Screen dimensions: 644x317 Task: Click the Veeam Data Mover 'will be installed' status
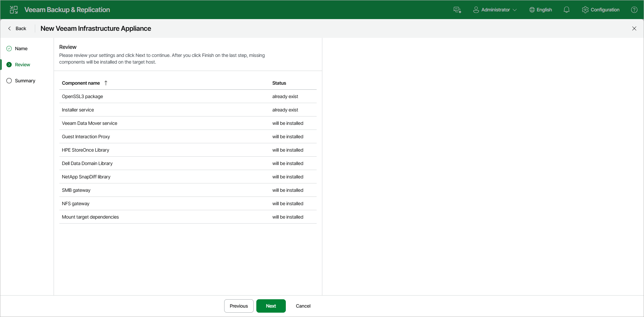288,123
